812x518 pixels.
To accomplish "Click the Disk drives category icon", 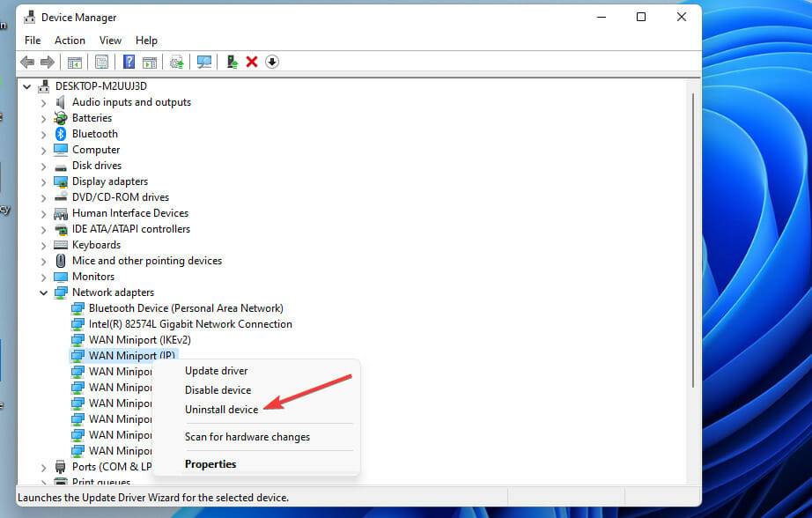I will tap(61, 166).
